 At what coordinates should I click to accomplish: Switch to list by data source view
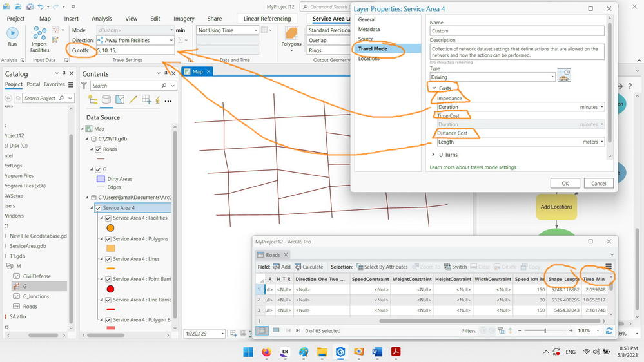(x=106, y=99)
